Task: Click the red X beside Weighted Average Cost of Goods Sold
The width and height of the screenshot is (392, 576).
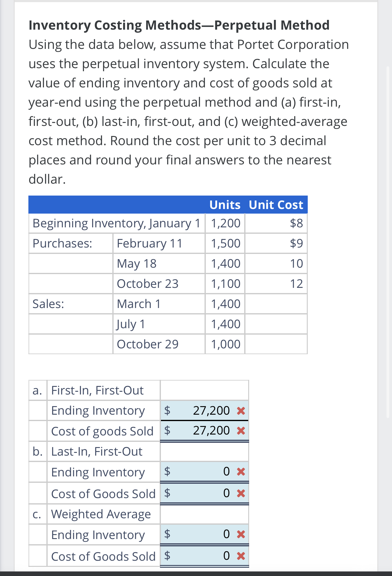Action: [x=241, y=556]
